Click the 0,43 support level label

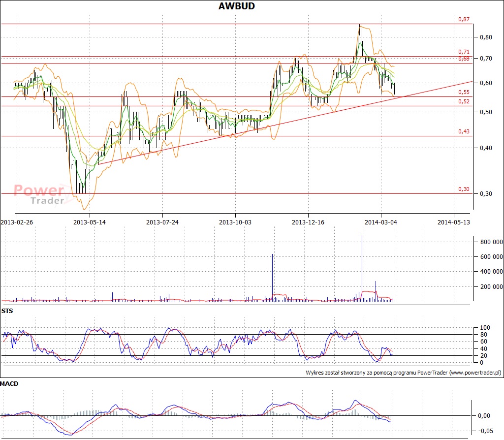point(464,131)
